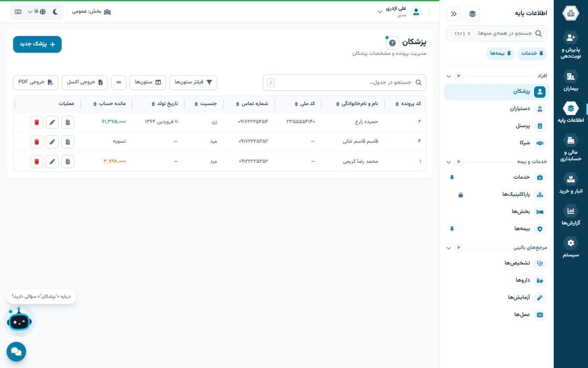Viewport: 588px width, 368px height.
Task: Click the keyboard icon in the top bar
Action: pyautogui.click(x=18, y=11)
